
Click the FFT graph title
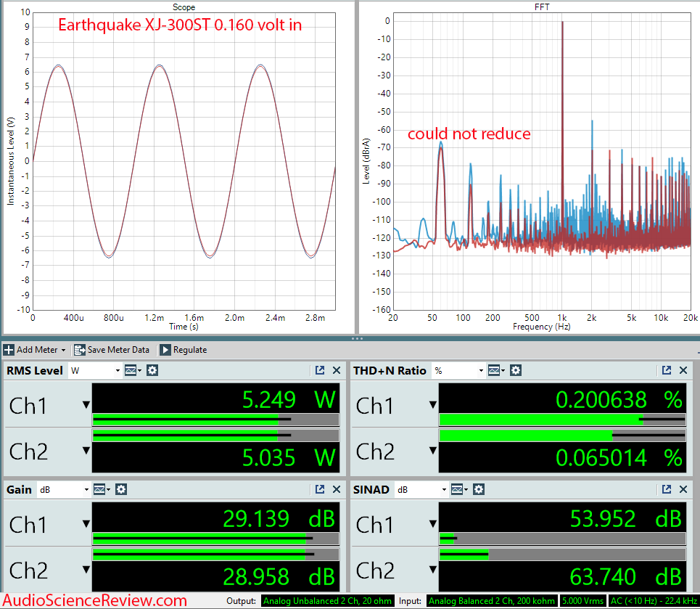[x=542, y=7]
